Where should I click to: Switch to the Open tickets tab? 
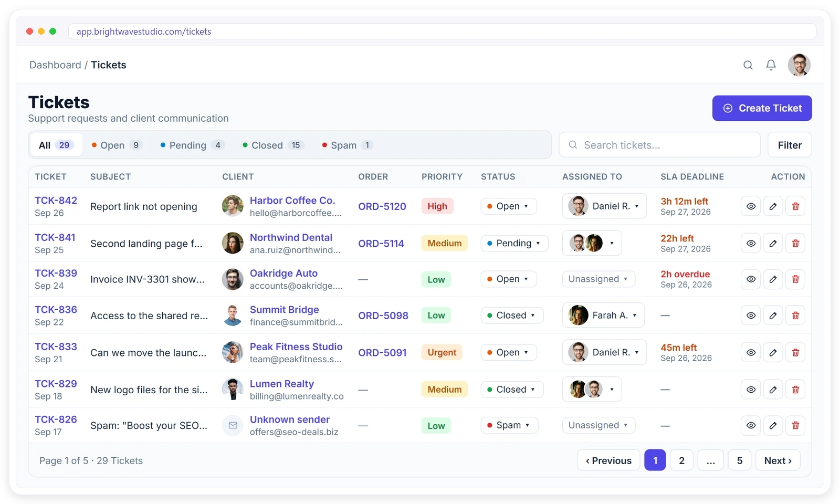[117, 145]
